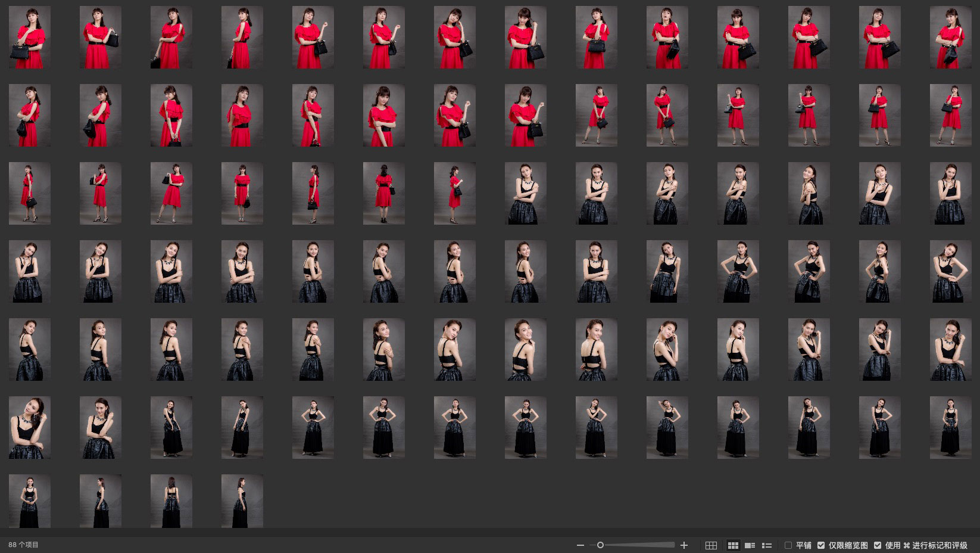Click the 88 个项目 status text
980x553 pixels.
[x=24, y=545]
